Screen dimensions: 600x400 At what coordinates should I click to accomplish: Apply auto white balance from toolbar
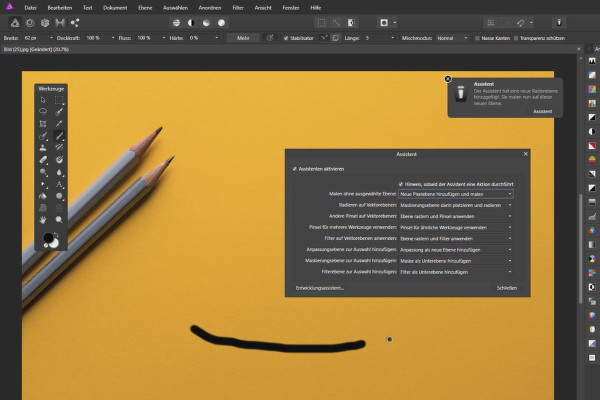pos(221,23)
